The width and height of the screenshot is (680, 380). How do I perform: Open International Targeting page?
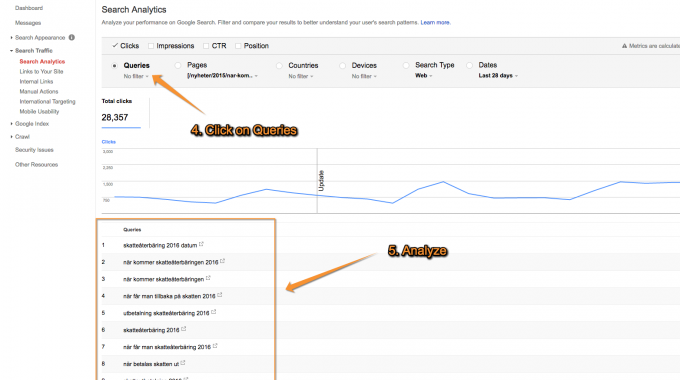pyautogui.click(x=47, y=102)
